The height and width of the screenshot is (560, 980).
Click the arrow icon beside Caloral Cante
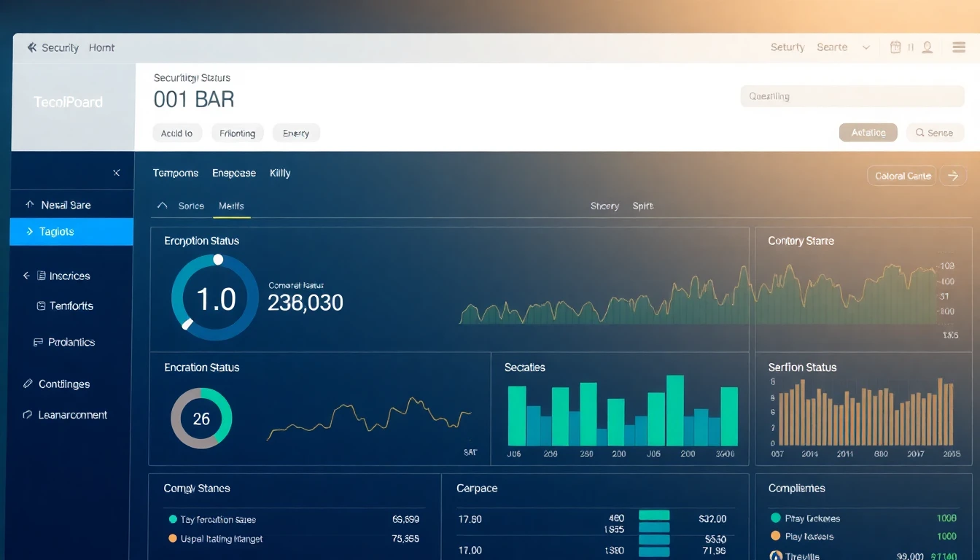pos(954,175)
